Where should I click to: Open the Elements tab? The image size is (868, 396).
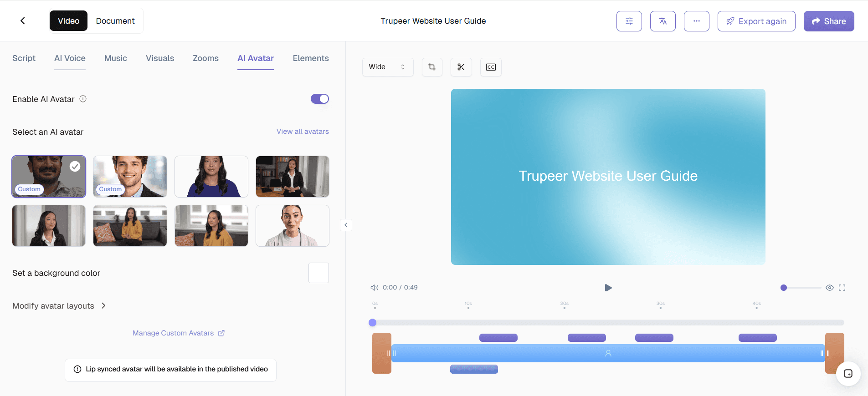click(x=311, y=58)
